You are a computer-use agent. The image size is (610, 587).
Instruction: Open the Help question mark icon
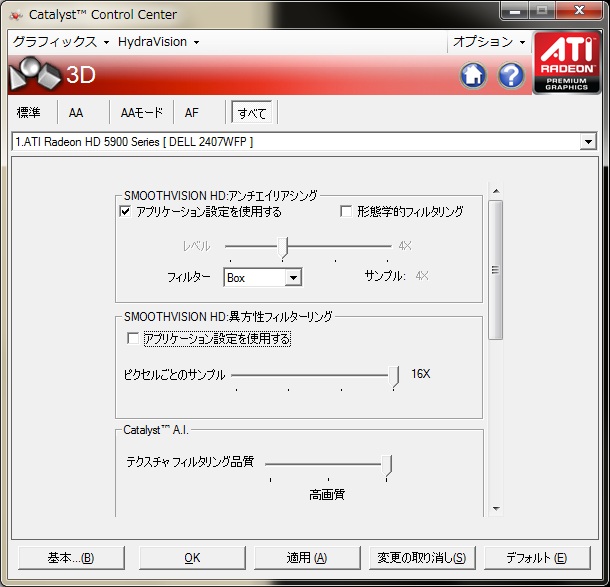[x=511, y=75]
